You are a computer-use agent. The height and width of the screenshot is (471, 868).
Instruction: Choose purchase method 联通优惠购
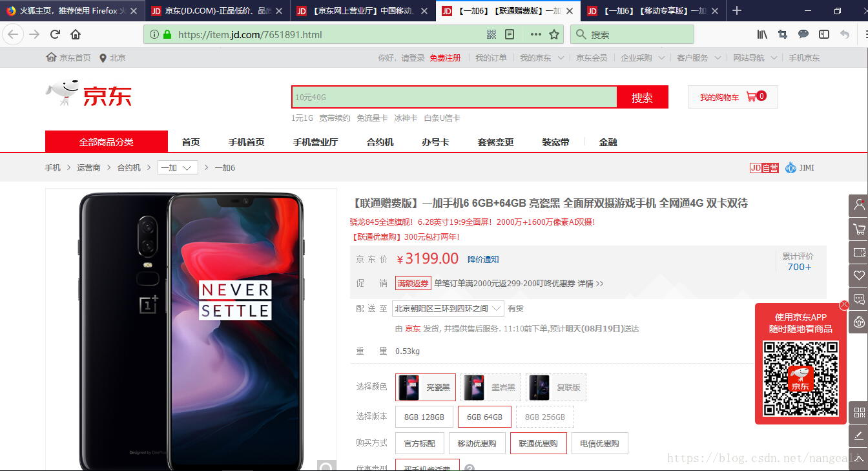tap(539, 443)
